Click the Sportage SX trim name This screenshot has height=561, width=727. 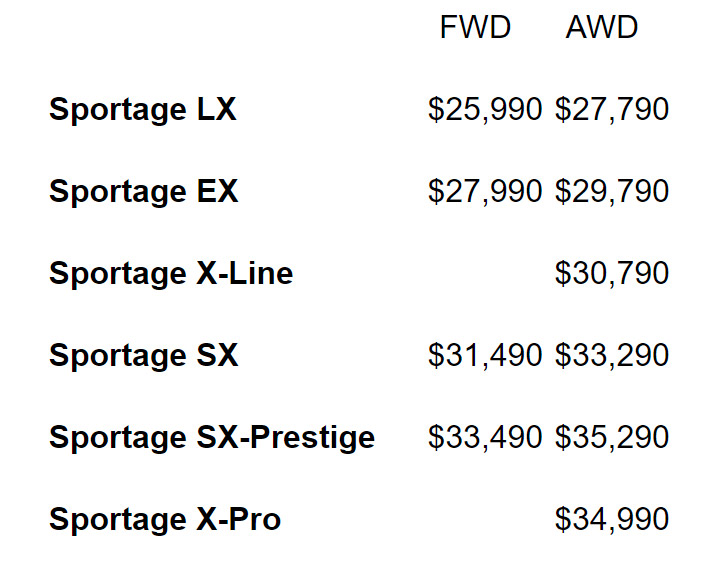[144, 355]
